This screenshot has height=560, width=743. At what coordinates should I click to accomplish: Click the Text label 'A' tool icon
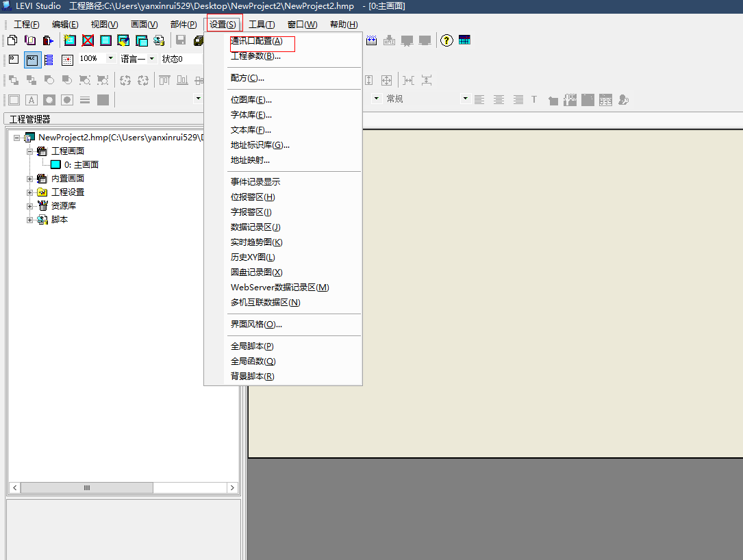(32, 100)
